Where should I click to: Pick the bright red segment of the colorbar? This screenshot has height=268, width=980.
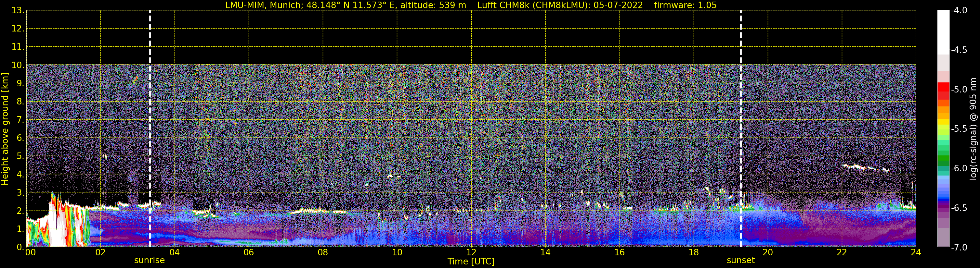(944, 87)
